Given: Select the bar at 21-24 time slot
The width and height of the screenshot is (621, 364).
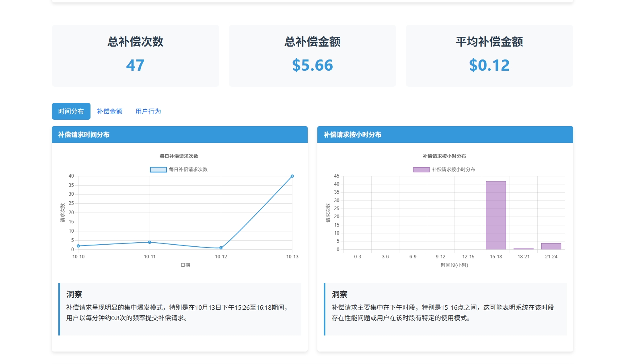Looking at the screenshot, I should pyautogui.click(x=551, y=246).
